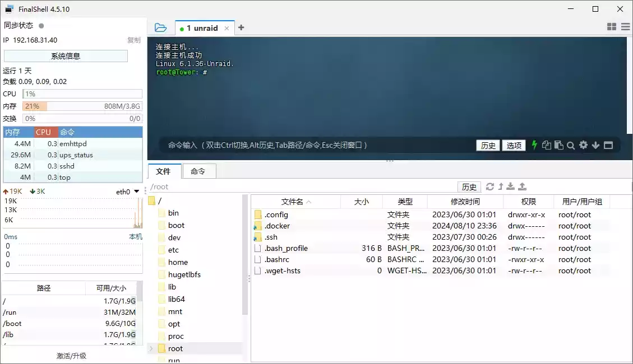This screenshot has width=633, height=364.
Task: Click the paste icon in terminal toolbar
Action: point(559,145)
